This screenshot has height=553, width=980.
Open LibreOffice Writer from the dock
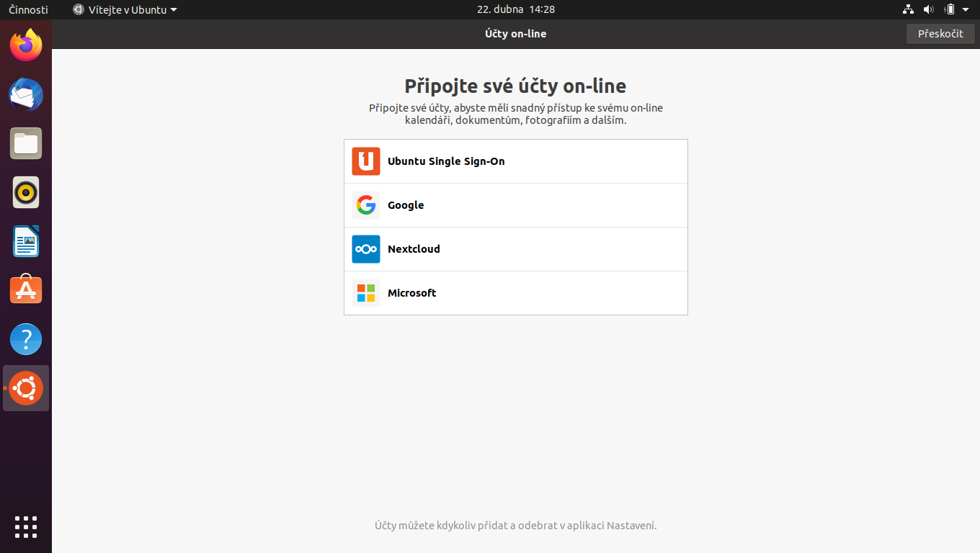click(x=26, y=241)
